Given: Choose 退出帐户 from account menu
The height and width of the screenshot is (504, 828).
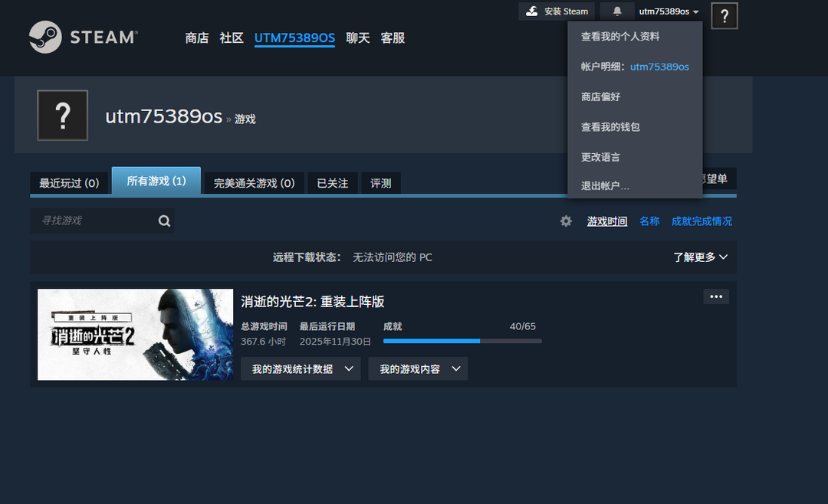Looking at the screenshot, I should click(605, 186).
